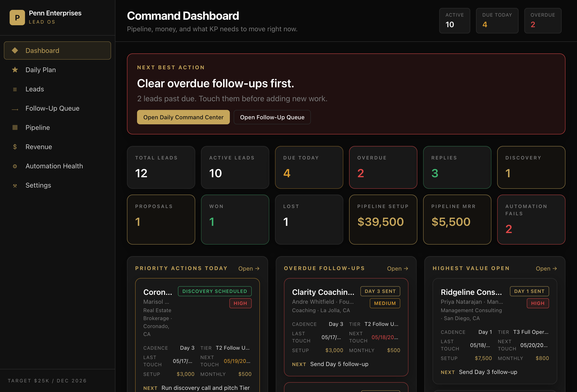The width and height of the screenshot is (577, 392).
Task: Click 'Priya Natarajan · Man...' contact text
Action: pyautogui.click(x=472, y=302)
